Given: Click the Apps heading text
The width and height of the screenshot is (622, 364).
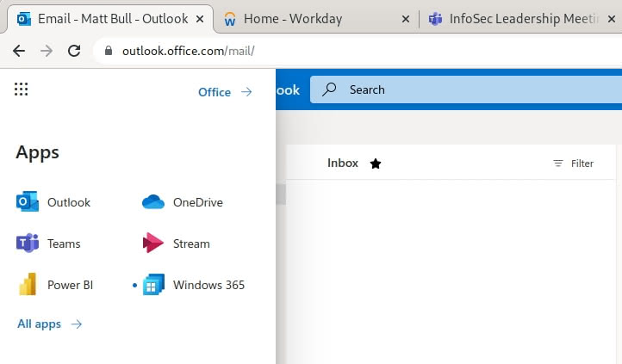Looking at the screenshot, I should [x=37, y=153].
